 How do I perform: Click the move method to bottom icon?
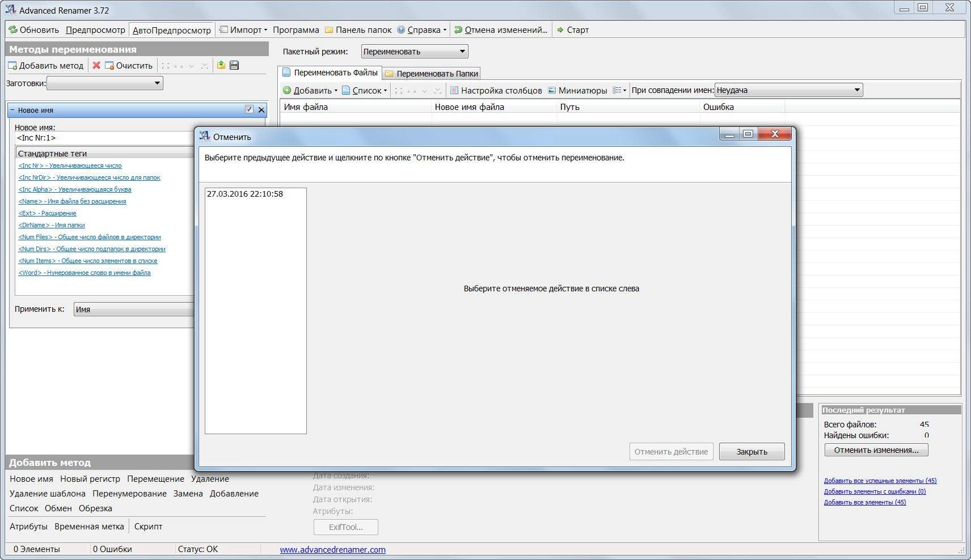pos(205,66)
